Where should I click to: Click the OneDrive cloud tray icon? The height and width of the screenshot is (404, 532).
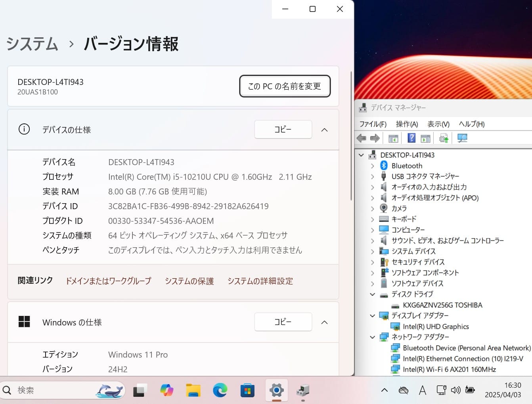[404, 390]
